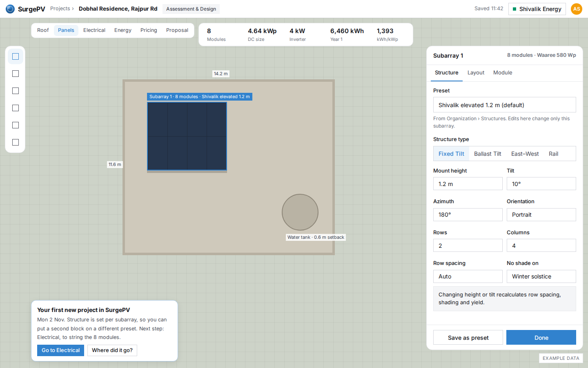Viewport: 588px width, 368px height.
Task: Click the Subarray 1 label on the roof
Action: pyautogui.click(x=200, y=96)
